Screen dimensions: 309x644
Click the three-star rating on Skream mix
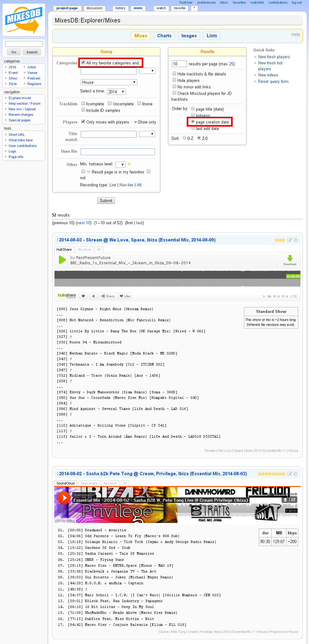click(x=280, y=240)
